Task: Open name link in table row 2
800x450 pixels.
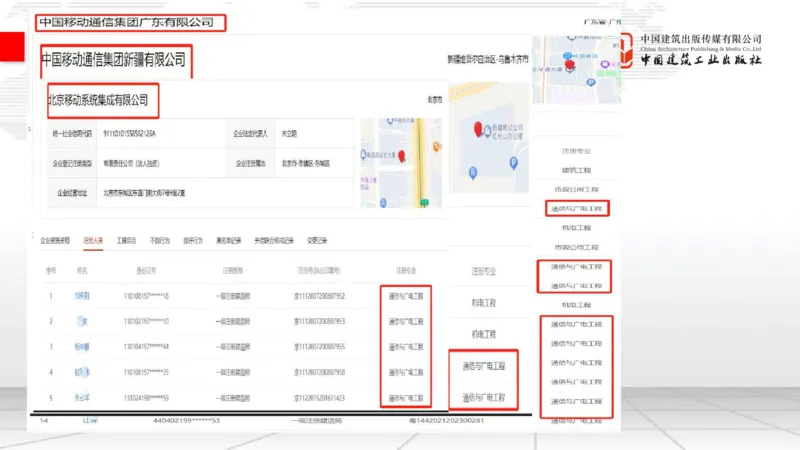Action: tap(82, 321)
